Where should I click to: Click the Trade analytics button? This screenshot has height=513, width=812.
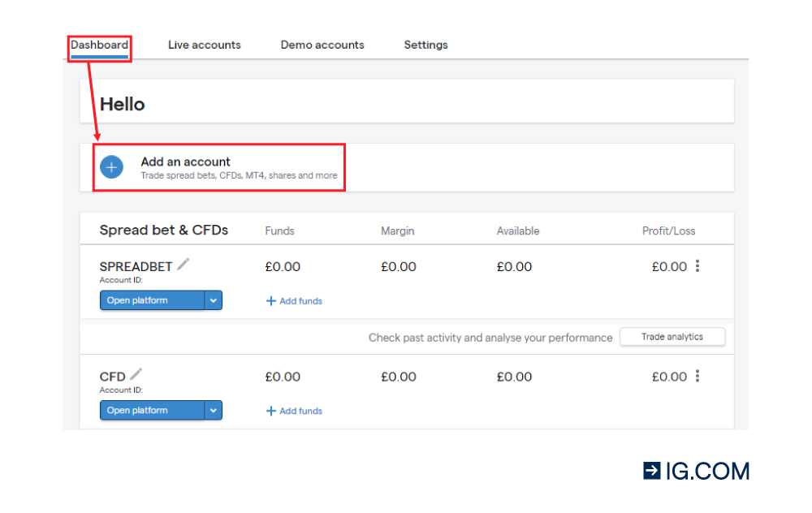672,336
